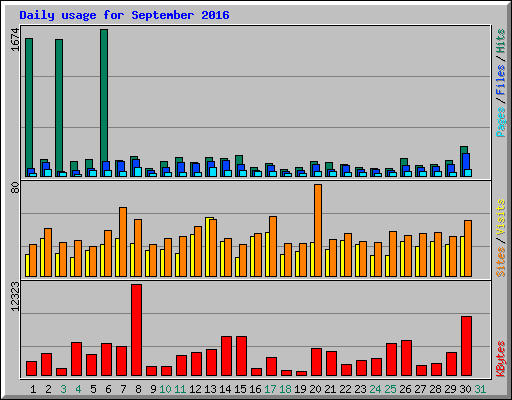Select the red KBytes bar for day 15

coord(241,356)
